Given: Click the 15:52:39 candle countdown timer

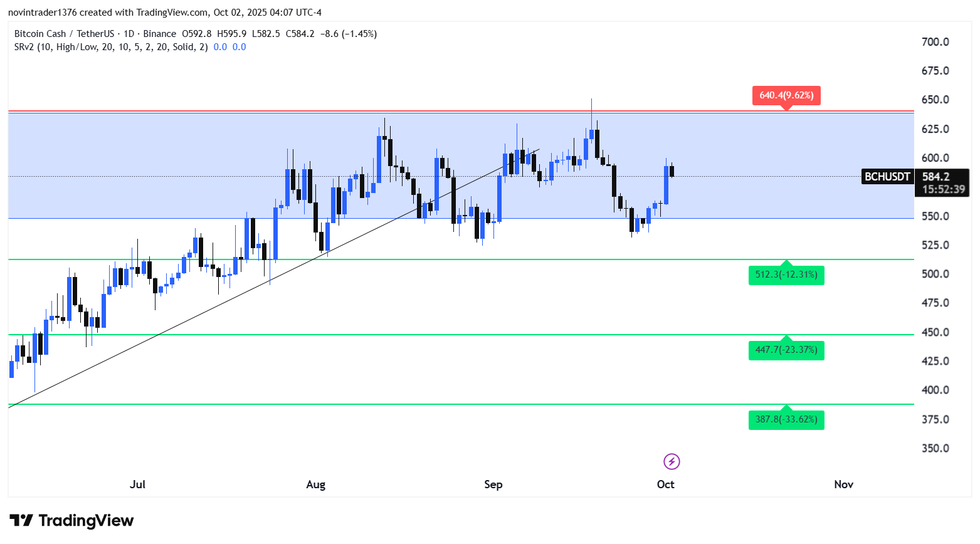Looking at the screenshot, I should [943, 189].
